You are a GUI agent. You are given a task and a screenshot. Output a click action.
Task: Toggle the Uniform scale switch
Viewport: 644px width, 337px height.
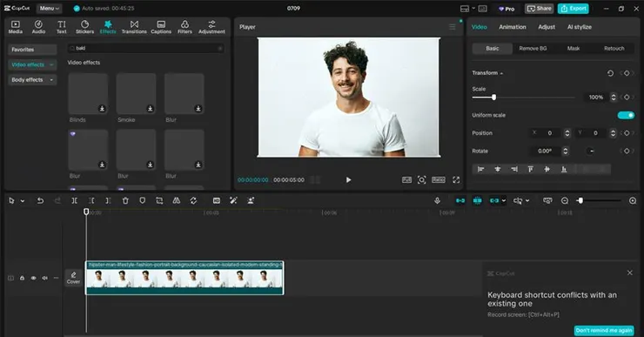pos(626,115)
